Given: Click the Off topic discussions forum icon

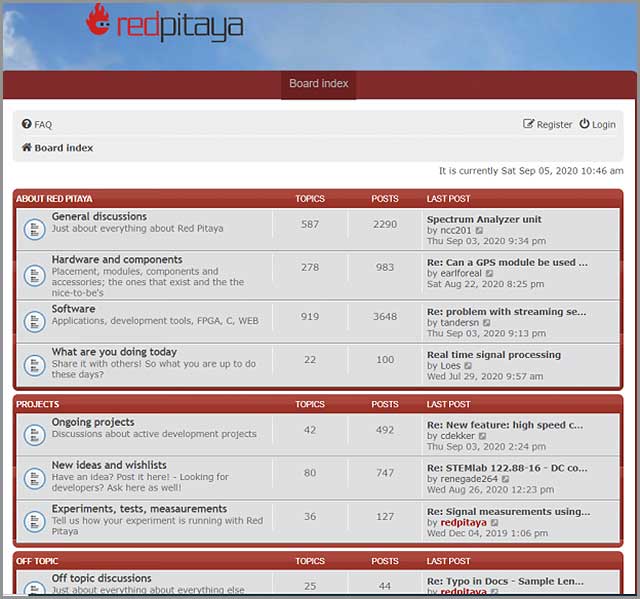Looking at the screenshot, I should [x=34, y=588].
